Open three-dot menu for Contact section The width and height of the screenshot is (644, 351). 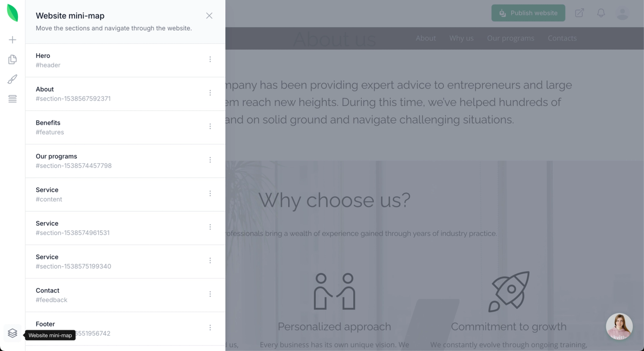click(x=210, y=294)
